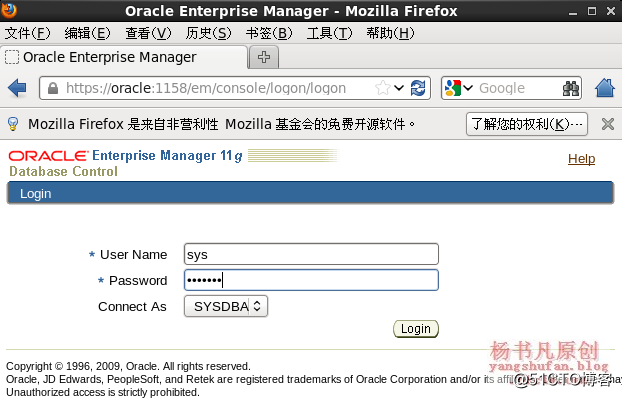Open the 帮助(H) menu
Image resolution: width=622 pixels, height=398 pixels.
click(390, 33)
